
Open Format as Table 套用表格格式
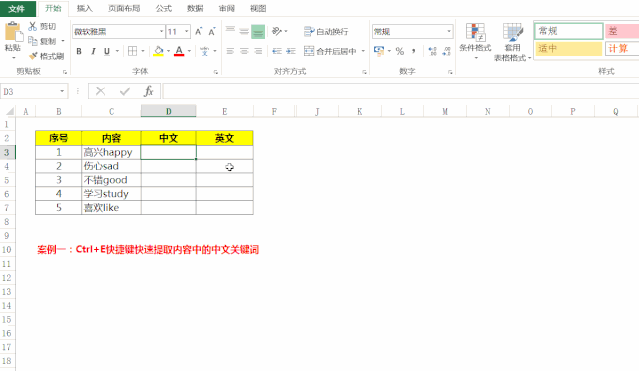point(512,42)
